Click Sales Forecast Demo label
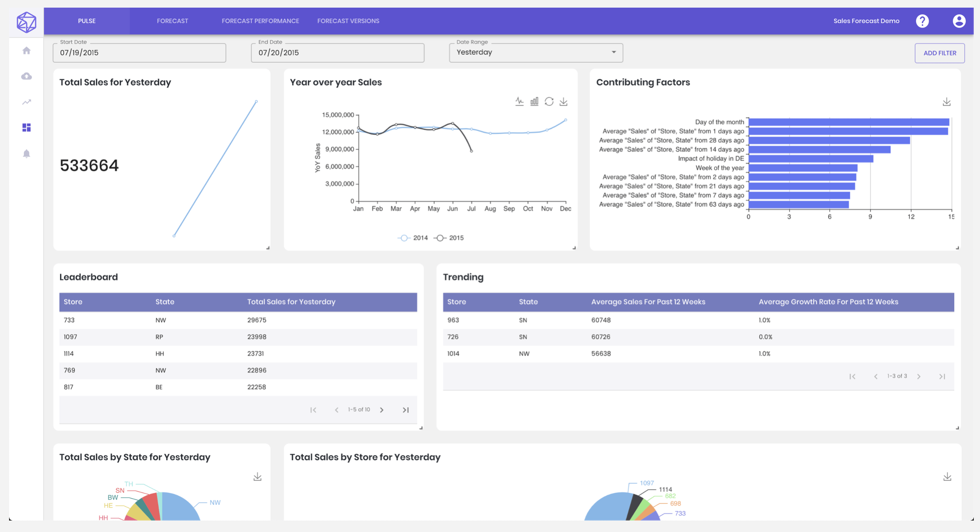 [866, 21]
